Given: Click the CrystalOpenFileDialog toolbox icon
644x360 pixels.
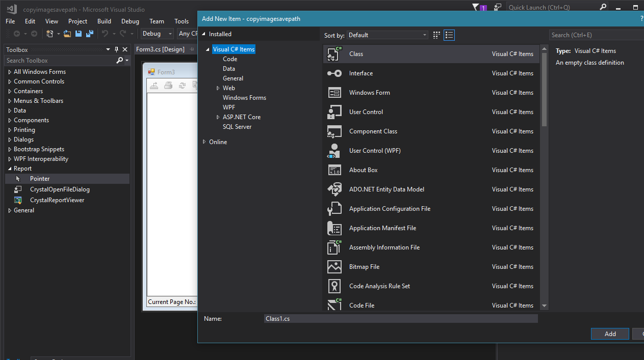Looking at the screenshot, I should (x=18, y=189).
